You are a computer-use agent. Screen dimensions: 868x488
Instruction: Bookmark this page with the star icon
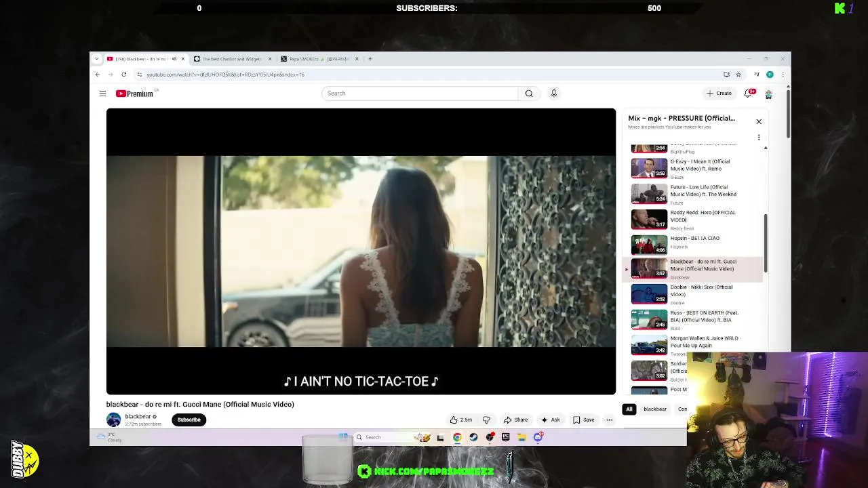[x=738, y=75]
